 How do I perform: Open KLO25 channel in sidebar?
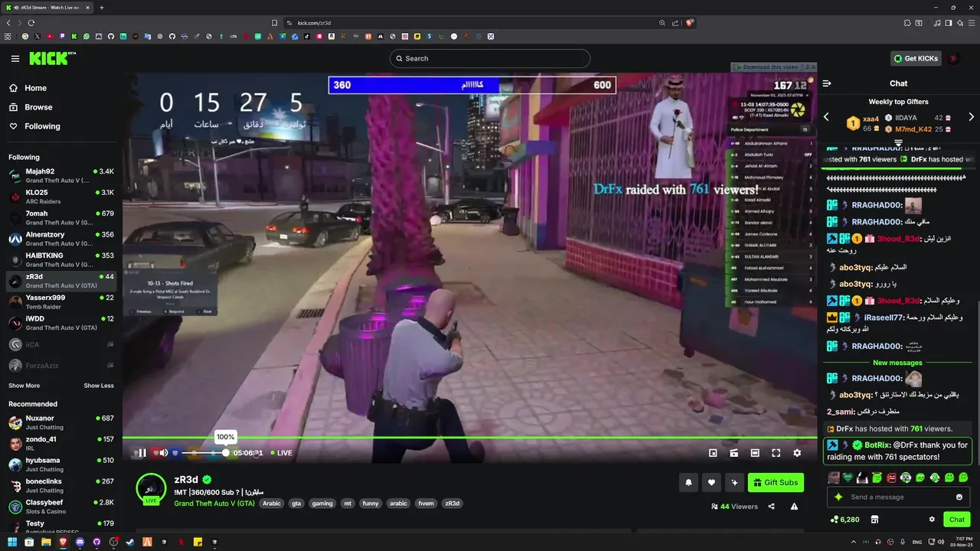coord(61,197)
